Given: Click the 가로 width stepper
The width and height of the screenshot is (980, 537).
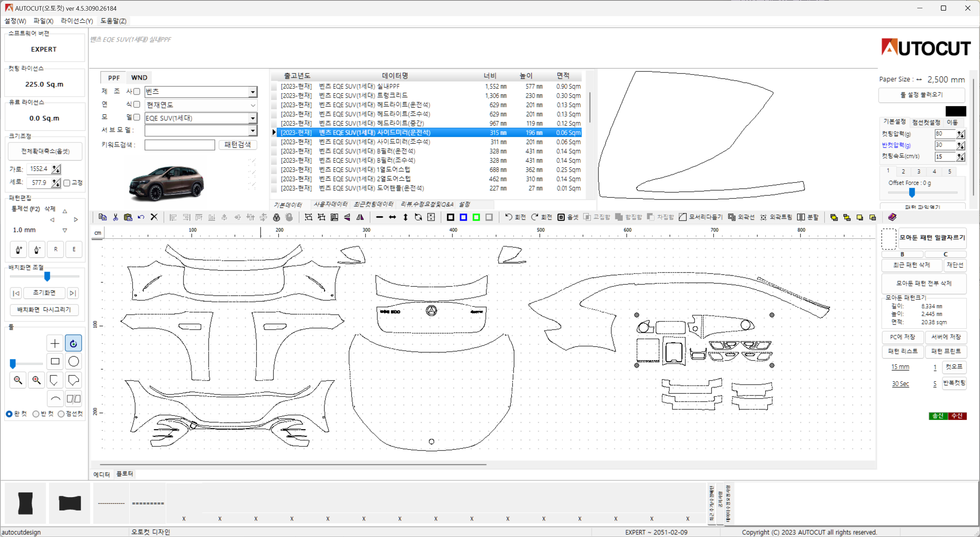Looking at the screenshot, I should point(56,169).
